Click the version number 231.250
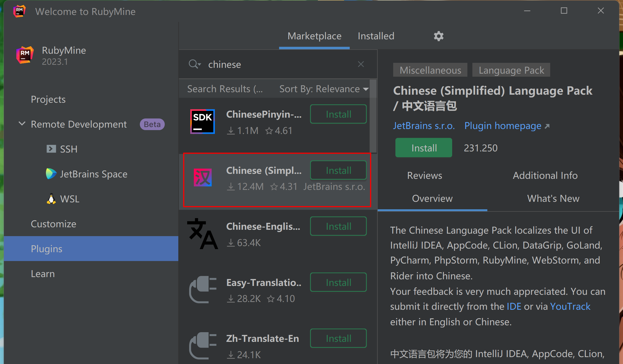Screen dimensions: 623x364 tap(480, 148)
